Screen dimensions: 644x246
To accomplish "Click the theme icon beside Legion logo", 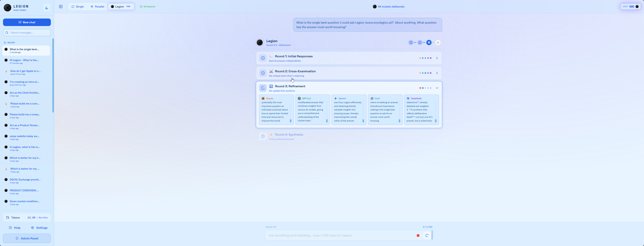I will point(47,8).
